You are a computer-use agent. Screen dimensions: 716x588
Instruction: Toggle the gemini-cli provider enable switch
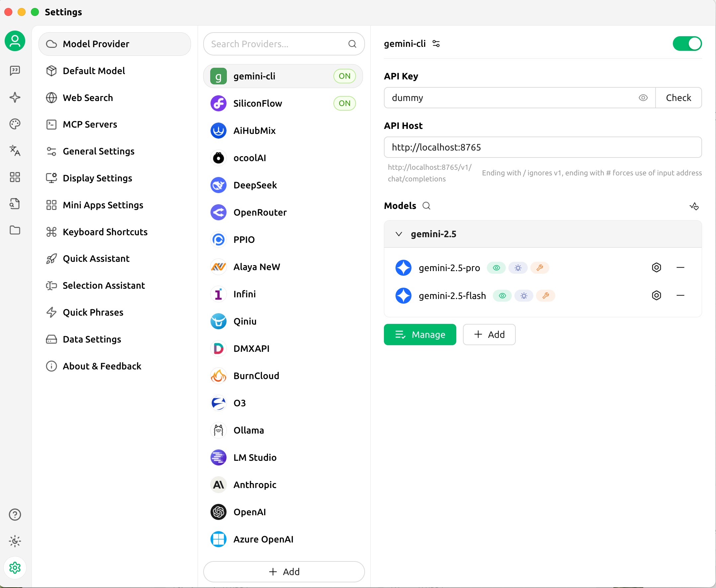[x=687, y=44]
